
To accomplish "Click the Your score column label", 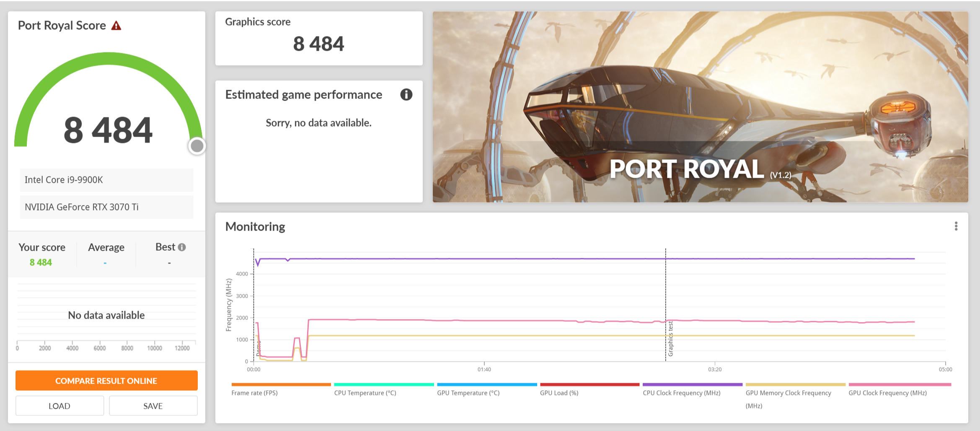I will click(42, 247).
